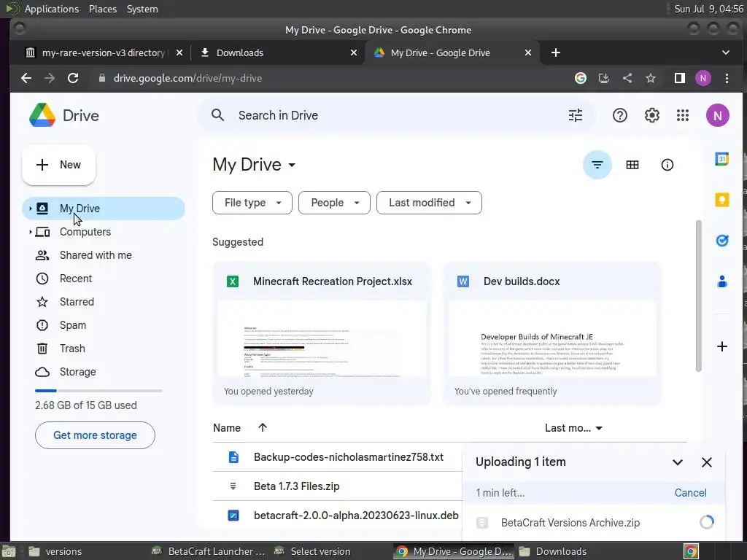747x560 pixels.
Task: Collapse the upload progress panel
Action: coord(678,462)
